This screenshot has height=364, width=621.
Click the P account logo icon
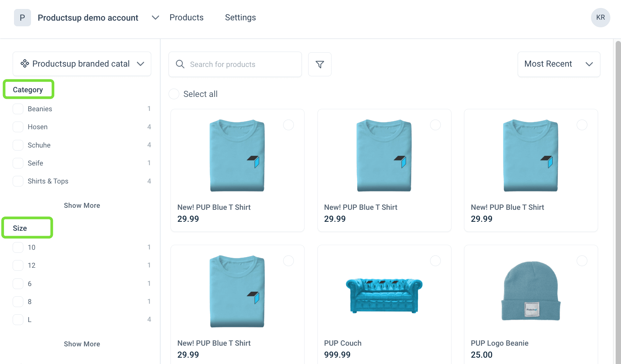pos(22,18)
